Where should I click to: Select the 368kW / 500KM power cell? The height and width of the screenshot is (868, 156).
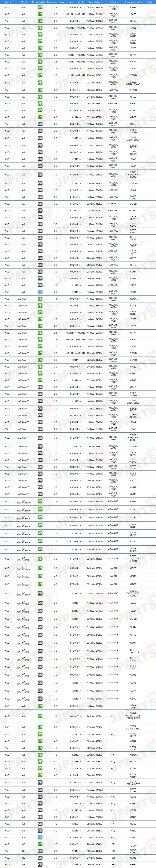coord(95,775)
